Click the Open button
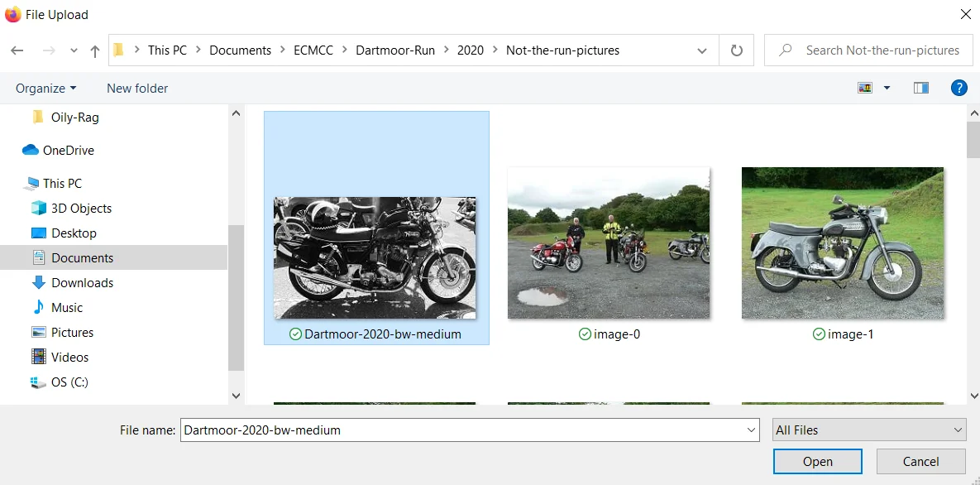The height and width of the screenshot is (485, 980). [x=817, y=461]
